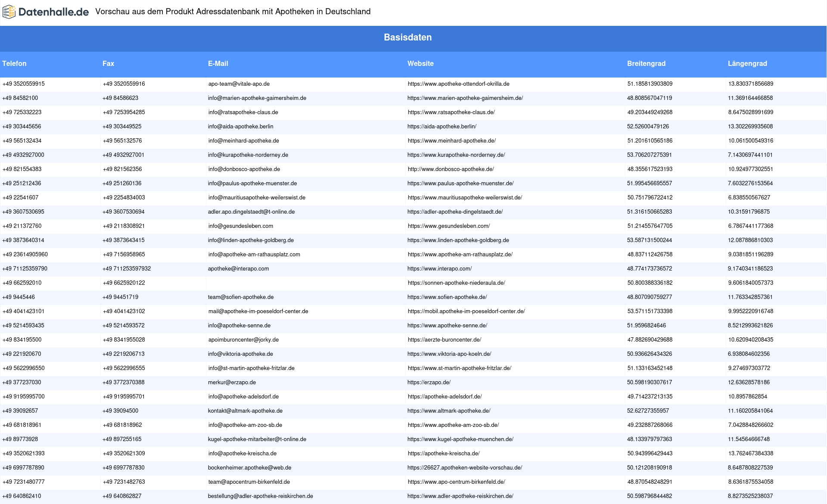The image size is (827, 504).
Task: Open website sonnen-apotheke-niederaula.de
Action: point(457,283)
